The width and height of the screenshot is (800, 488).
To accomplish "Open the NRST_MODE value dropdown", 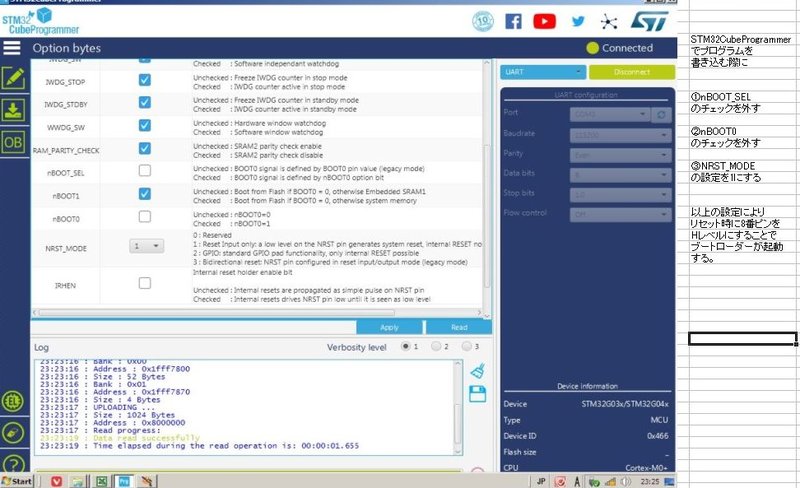I will tap(145, 245).
